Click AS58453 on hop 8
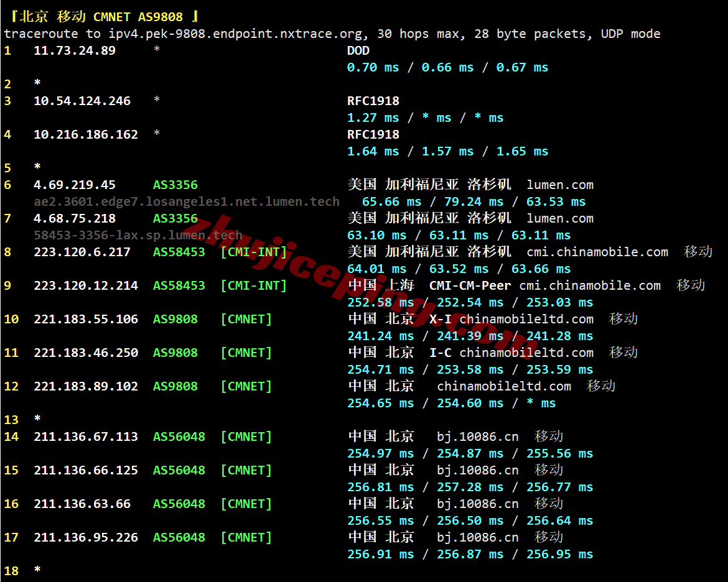The image size is (728, 582). click(x=179, y=252)
